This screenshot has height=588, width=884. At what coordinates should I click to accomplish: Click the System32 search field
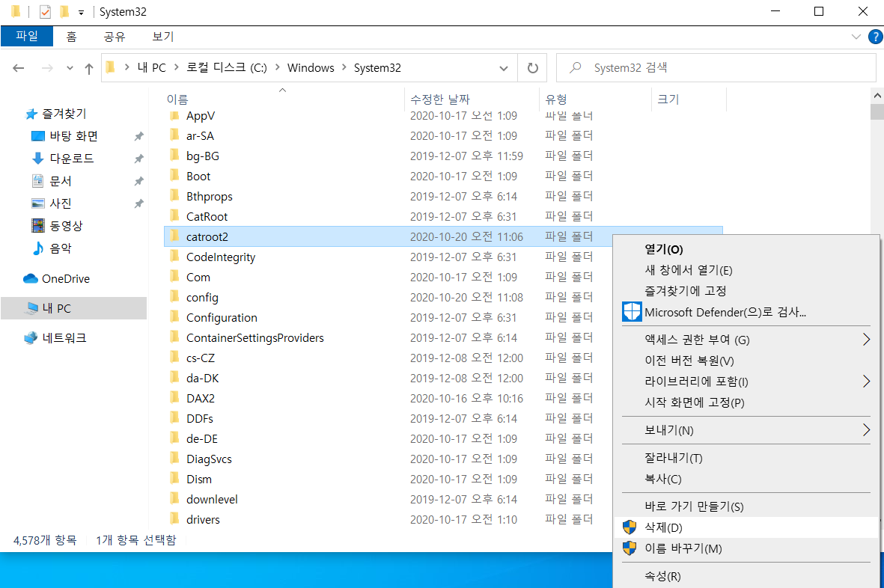tap(716, 68)
